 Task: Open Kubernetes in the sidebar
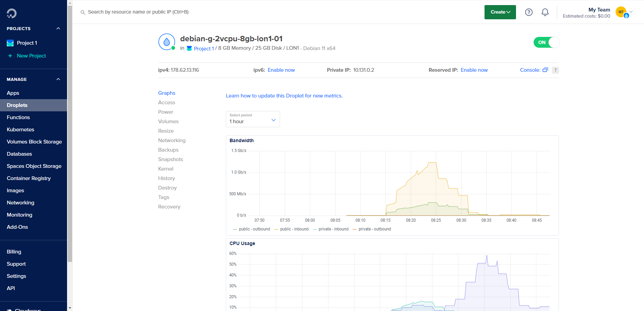pyautogui.click(x=20, y=130)
